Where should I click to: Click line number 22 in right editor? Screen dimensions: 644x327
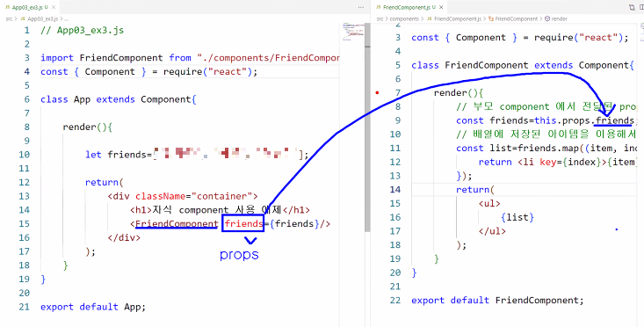point(395,301)
